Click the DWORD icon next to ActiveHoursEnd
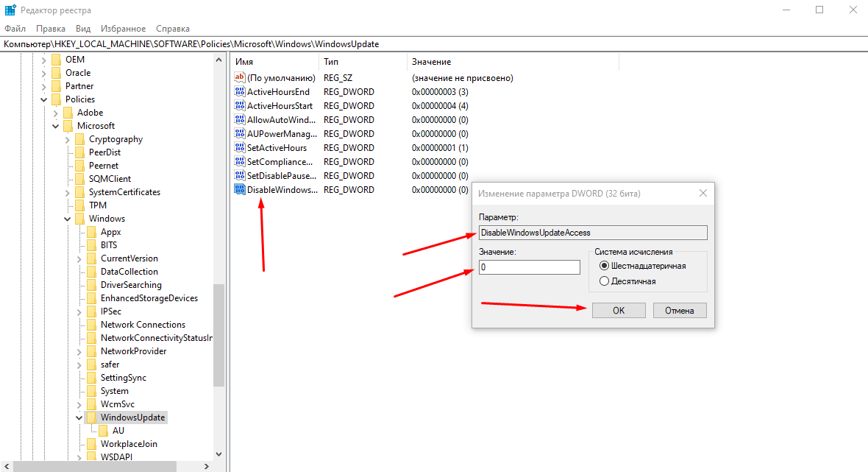 click(x=239, y=92)
